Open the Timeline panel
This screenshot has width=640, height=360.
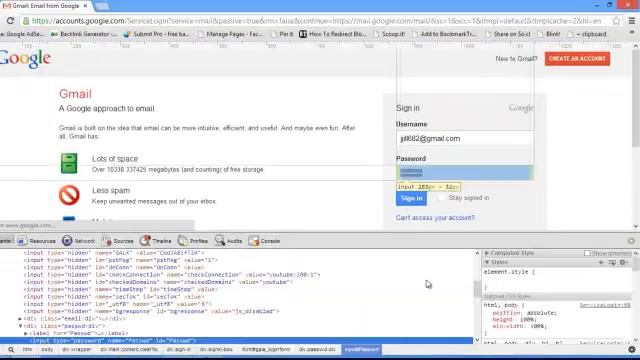pos(156,241)
